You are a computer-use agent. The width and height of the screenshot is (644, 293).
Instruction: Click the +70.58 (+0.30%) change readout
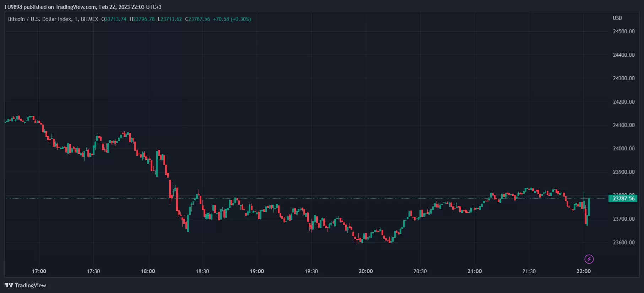pyautogui.click(x=232, y=19)
